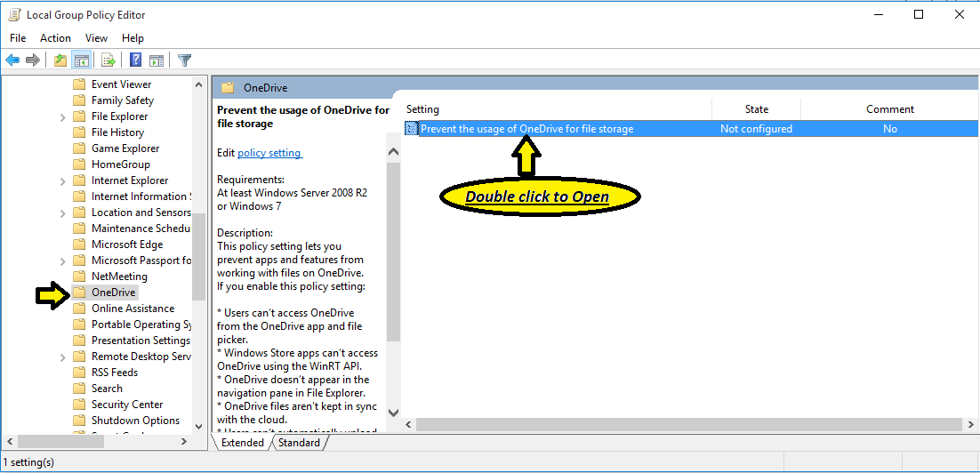Open the Action menu

56,38
